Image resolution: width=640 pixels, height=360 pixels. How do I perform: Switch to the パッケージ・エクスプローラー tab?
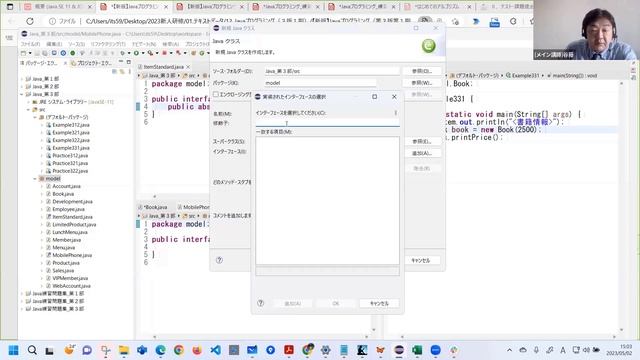pyautogui.click(x=41, y=63)
